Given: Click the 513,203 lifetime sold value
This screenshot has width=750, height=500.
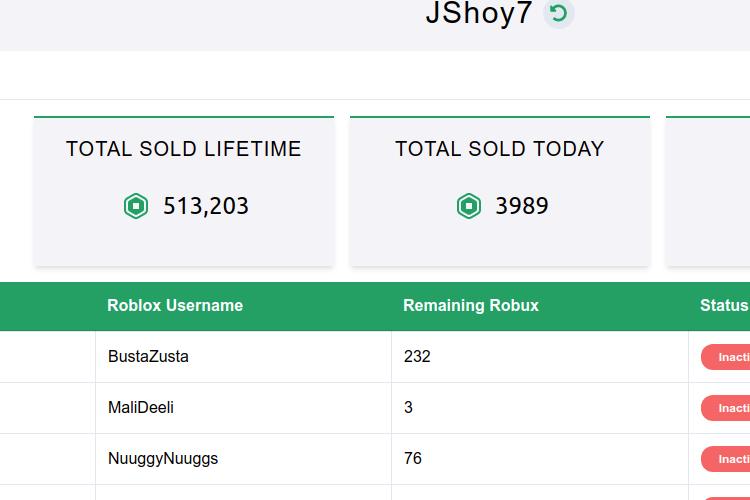Looking at the screenshot, I should click(x=206, y=206).
